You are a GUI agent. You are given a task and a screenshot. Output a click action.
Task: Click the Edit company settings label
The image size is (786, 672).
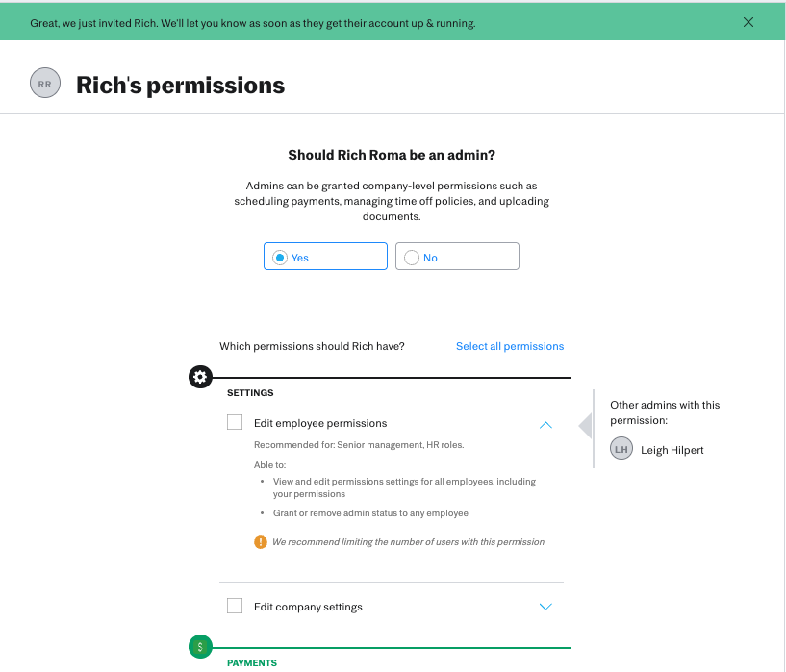pyautogui.click(x=308, y=607)
